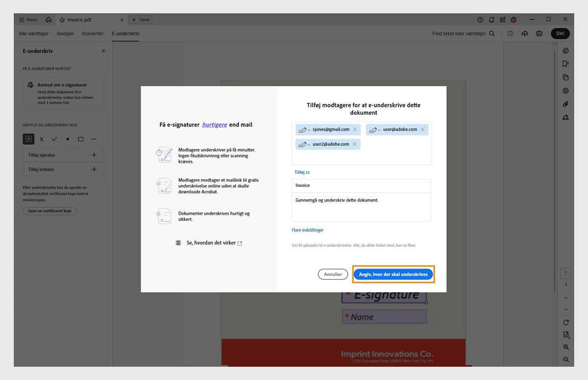This screenshot has height=380, width=588.
Task: Switch to the Rediger tab
Action: (65, 33)
